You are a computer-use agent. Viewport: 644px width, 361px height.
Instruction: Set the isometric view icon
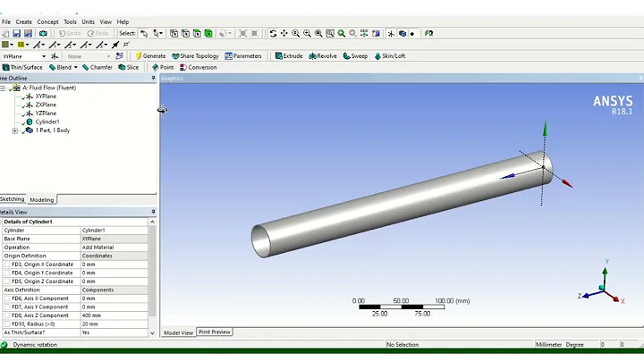point(364,33)
